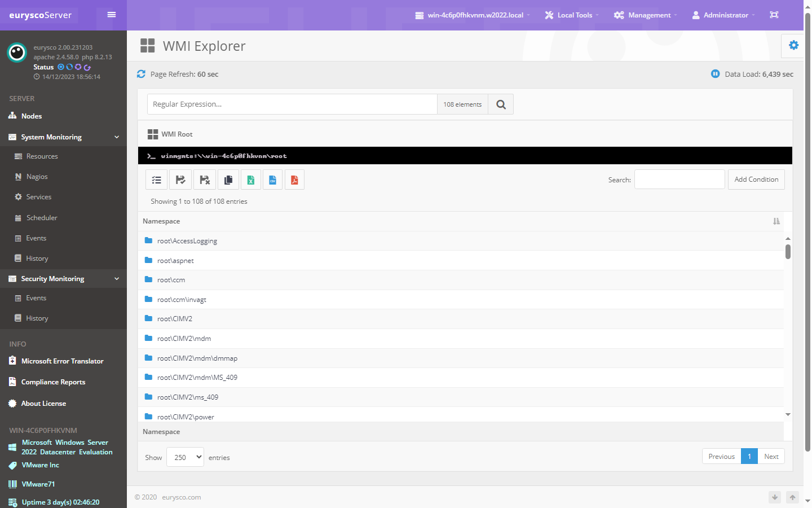Click the Add Condition button

click(756, 179)
